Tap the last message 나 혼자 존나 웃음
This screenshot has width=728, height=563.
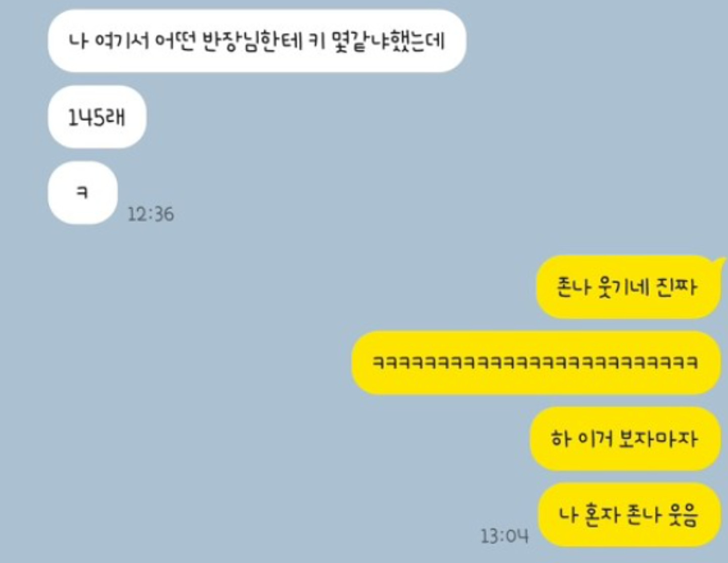click(x=629, y=514)
